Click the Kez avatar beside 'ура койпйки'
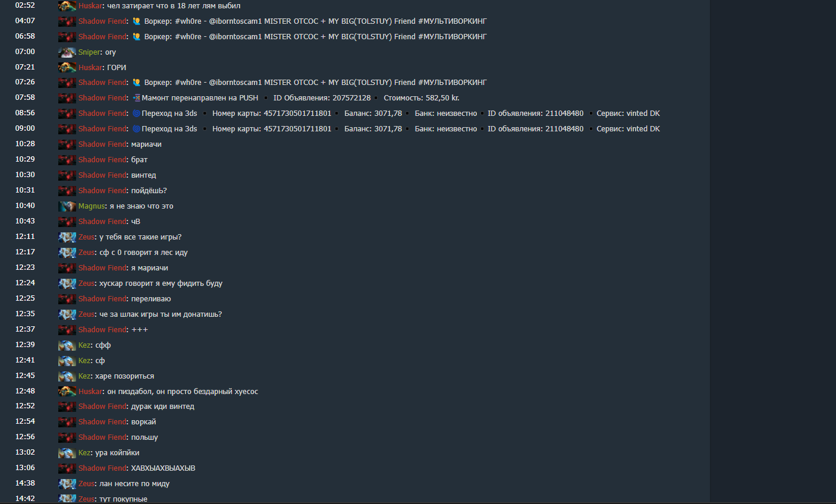This screenshot has height=504, width=836. click(x=67, y=452)
